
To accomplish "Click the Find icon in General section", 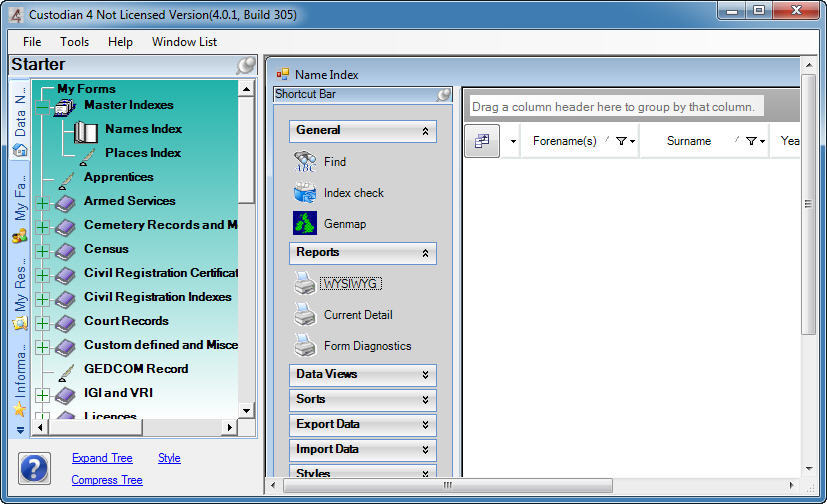I will (305, 161).
